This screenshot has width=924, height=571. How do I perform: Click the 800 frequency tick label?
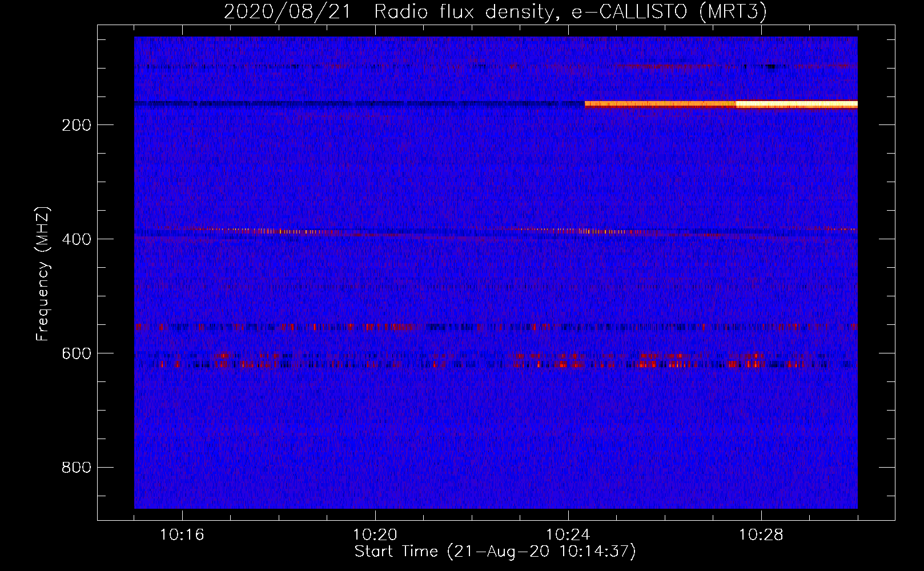click(77, 468)
